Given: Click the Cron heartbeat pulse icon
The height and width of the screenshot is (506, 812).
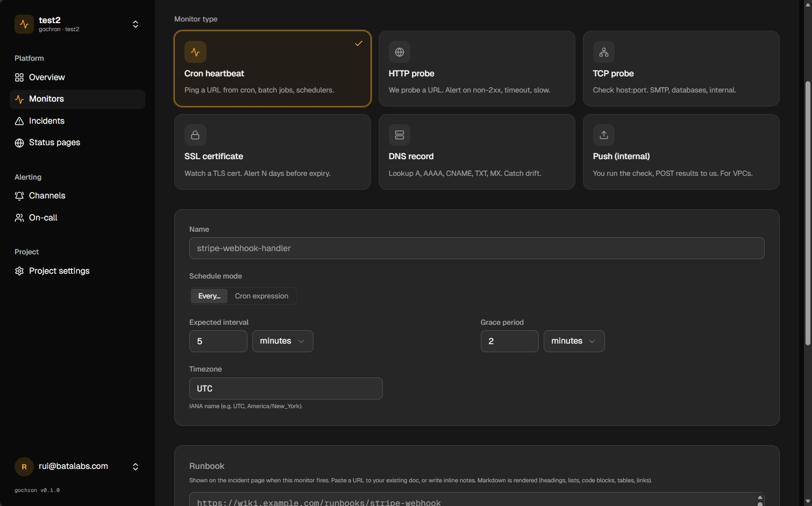Looking at the screenshot, I should [195, 52].
